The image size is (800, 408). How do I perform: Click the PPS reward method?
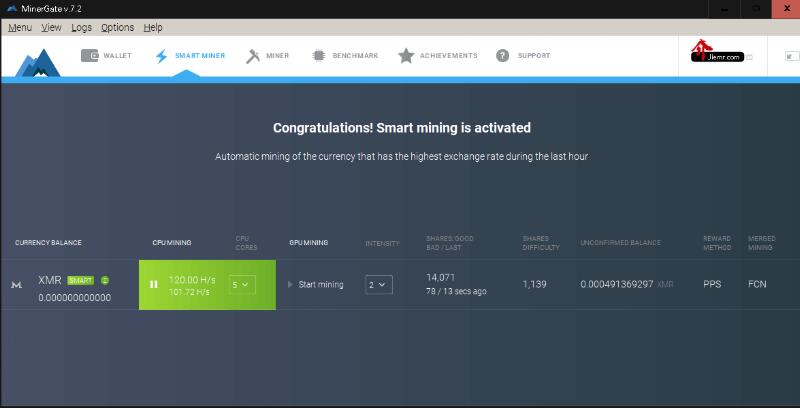click(712, 285)
